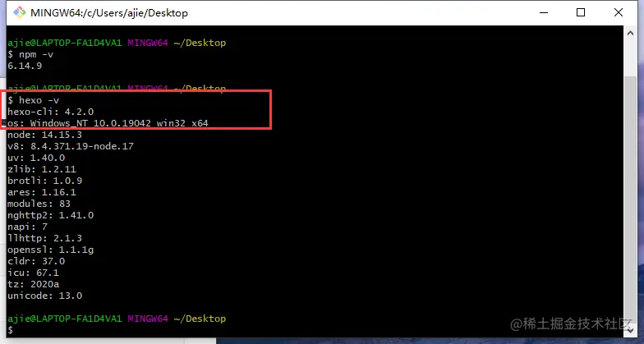Click the final empty '$' prompt
Image resolution: width=644 pixels, height=344 pixels.
pyautogui.click(x=10, y=330)
